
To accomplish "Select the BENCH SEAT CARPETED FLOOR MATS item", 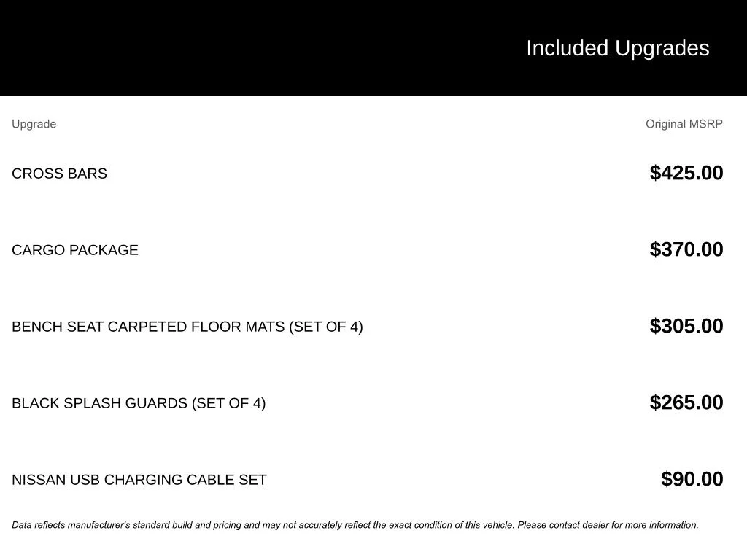I will click(x=187, y=327).
